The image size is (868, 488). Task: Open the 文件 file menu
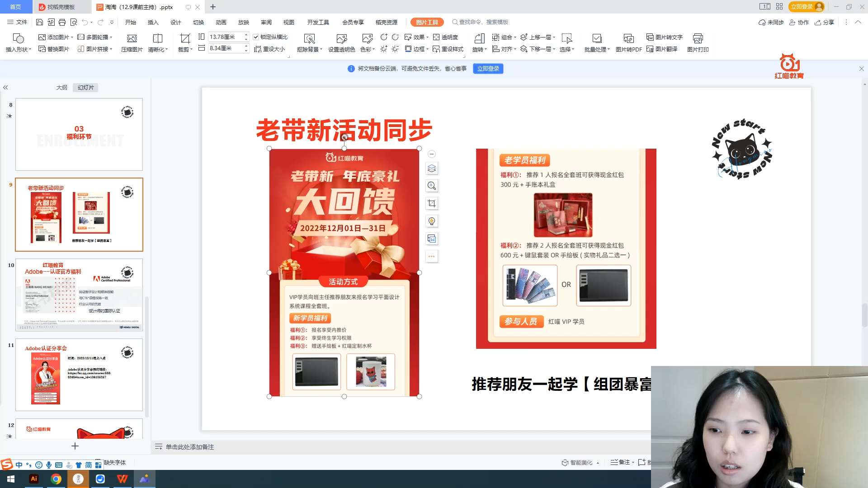(x=17, y=22)
